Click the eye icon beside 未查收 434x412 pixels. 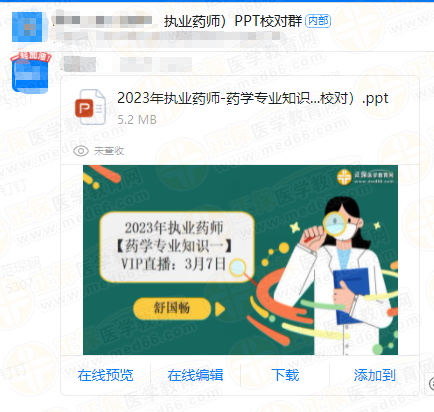[x=81, y=151]
